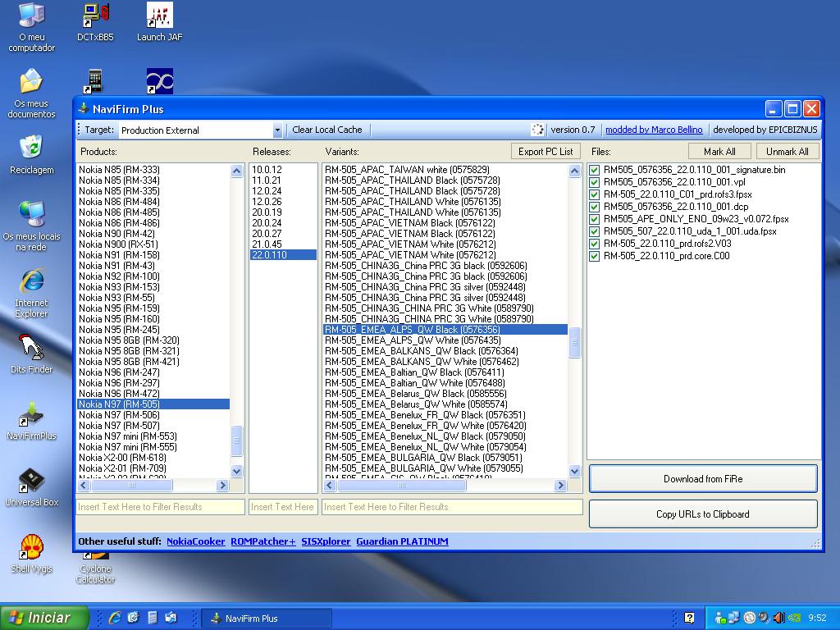Click the Download from FiRe button
Screen dimensions: 840x630
(703, 479)
